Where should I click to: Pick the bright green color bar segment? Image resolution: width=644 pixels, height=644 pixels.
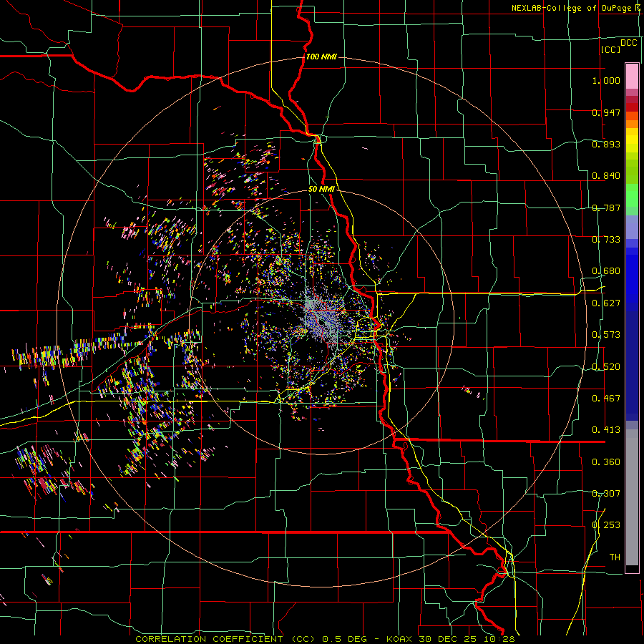click(x=632, y=195)
